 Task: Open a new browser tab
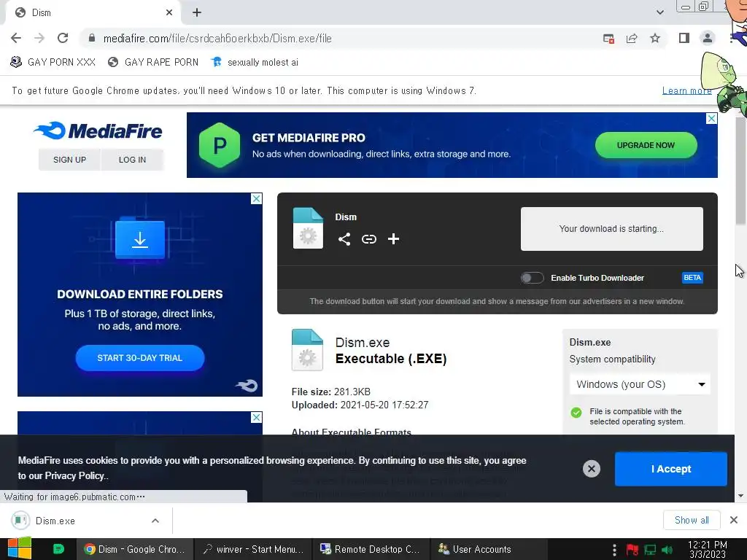(x=197, y=13)
